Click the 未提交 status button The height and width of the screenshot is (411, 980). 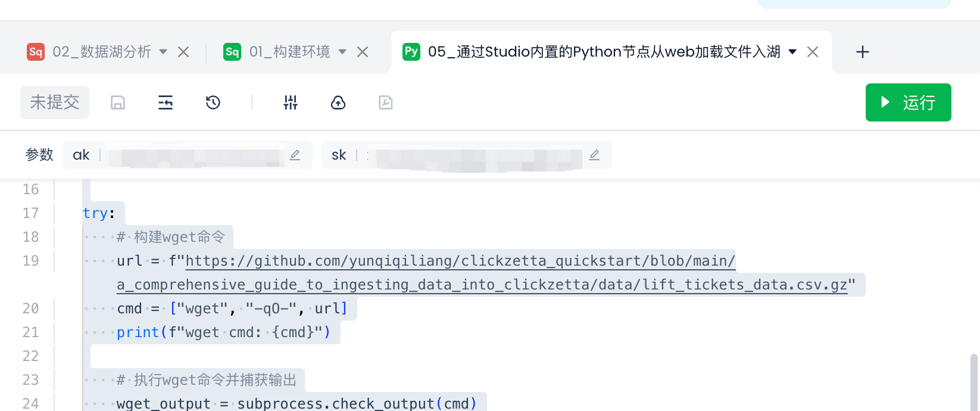tap(55, 102)
